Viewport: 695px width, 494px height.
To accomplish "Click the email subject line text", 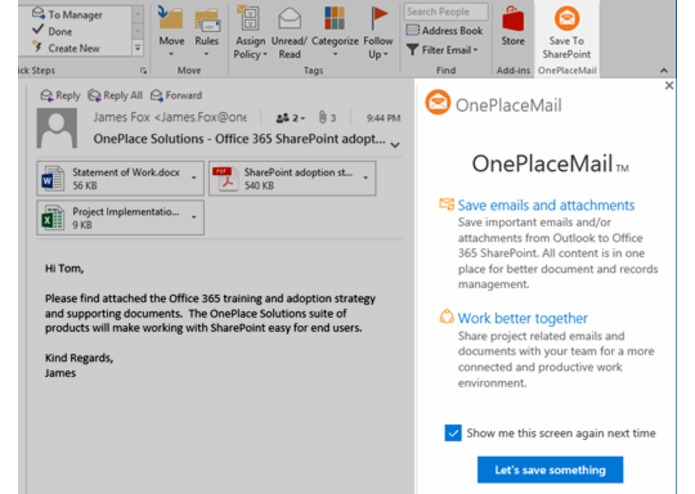I will [x=239, y=139].
